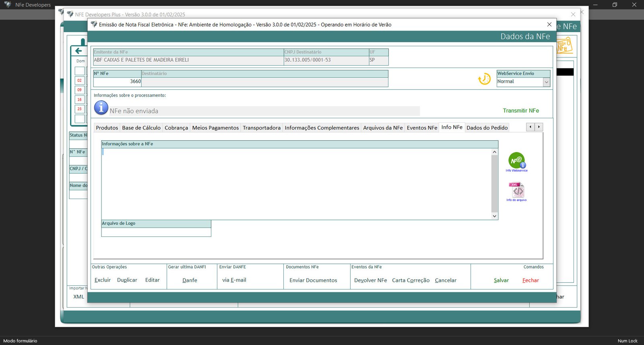Click the Arquivo de Logo input field
The image size is (644, 345).
click(x=156, y=232)
